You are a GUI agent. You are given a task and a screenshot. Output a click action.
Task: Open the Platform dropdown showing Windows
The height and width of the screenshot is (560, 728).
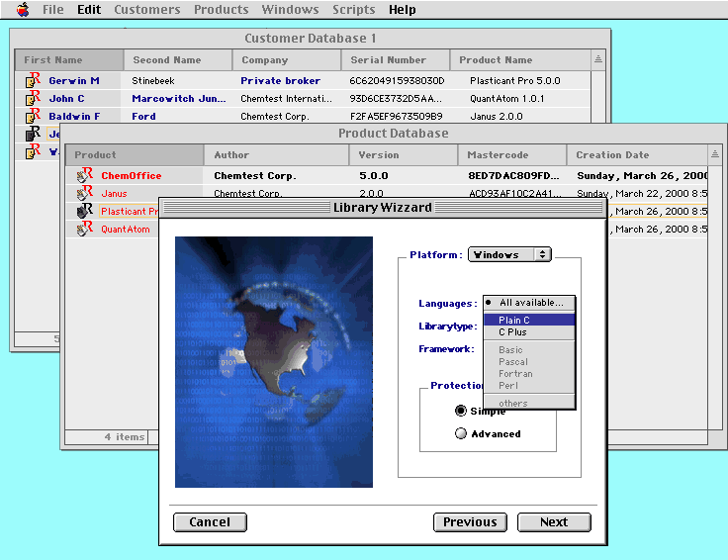point(509,254)
